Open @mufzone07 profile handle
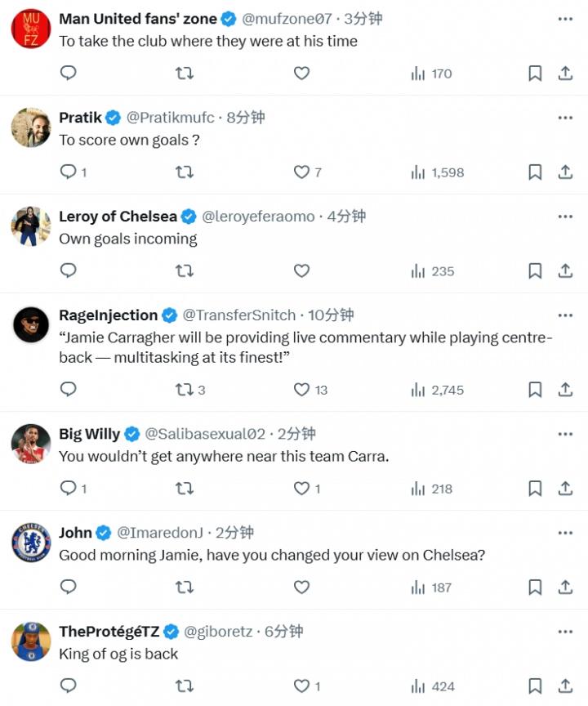 (287, 19)
